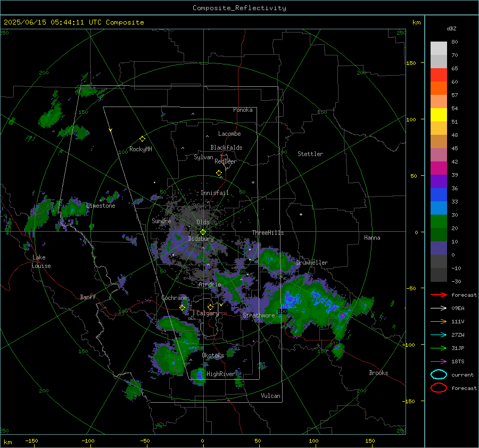Click the Composite_Reflectivity title

pyautogui.click(x=239, y=8)
